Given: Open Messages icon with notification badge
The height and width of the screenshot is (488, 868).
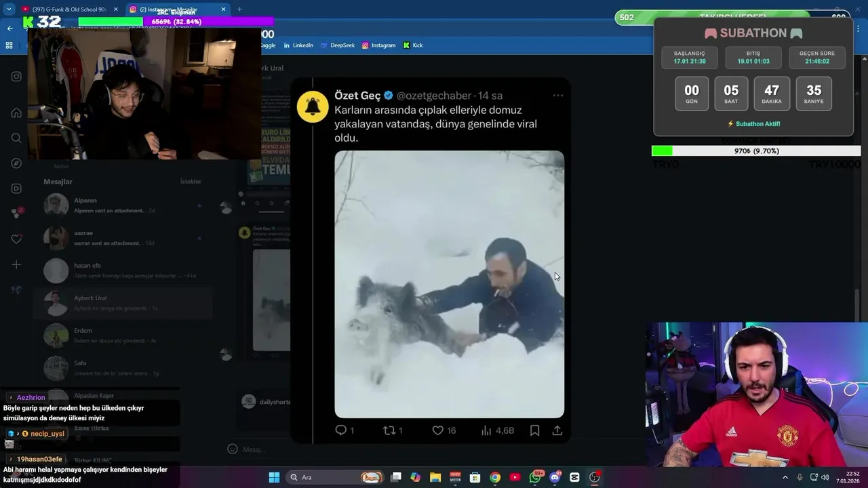Looking at the screenshot, I should (17, 213).
